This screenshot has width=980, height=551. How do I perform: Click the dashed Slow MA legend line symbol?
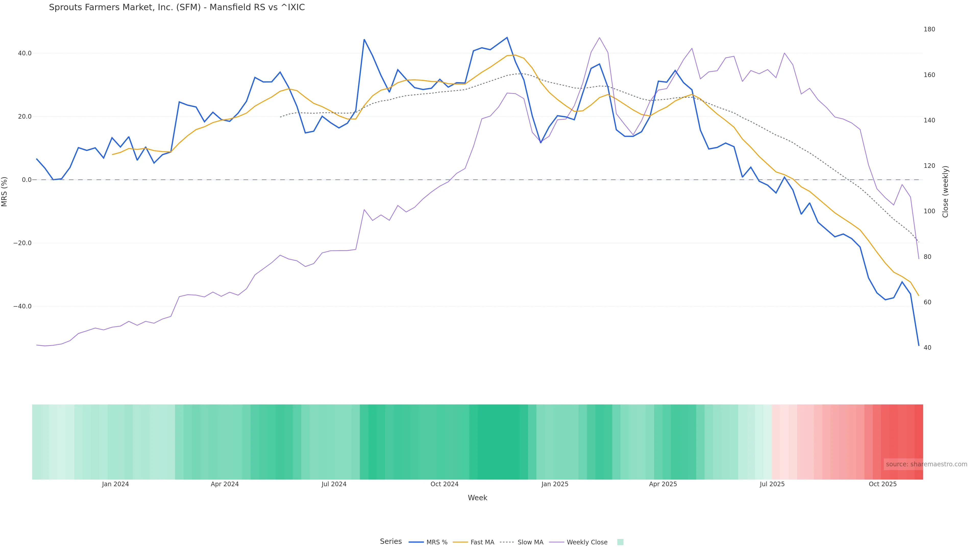(507, 542)
